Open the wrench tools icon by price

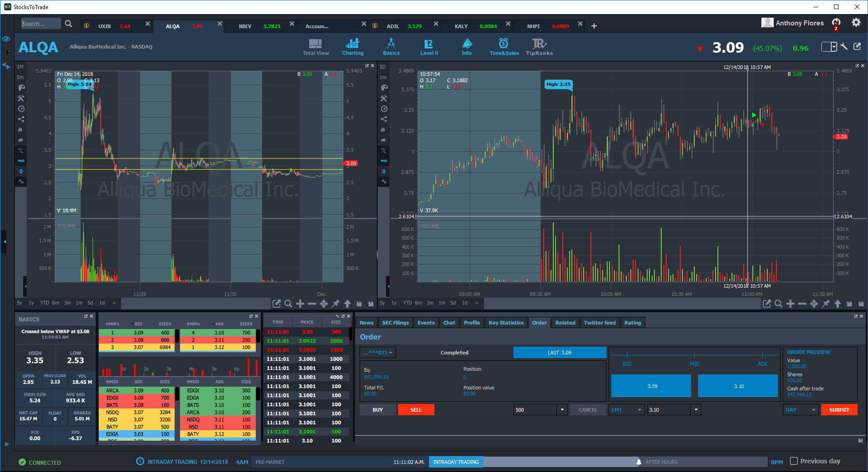(844, 46)
